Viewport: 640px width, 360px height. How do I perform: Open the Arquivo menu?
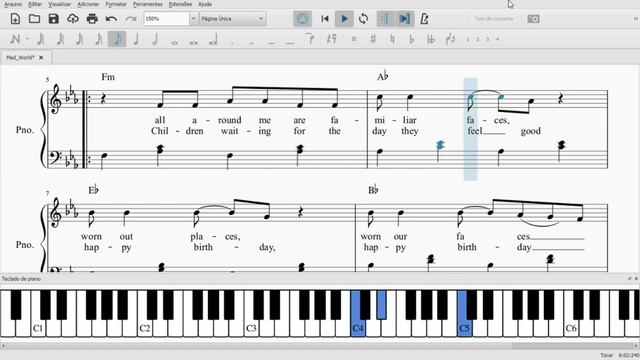click(13, 4)
